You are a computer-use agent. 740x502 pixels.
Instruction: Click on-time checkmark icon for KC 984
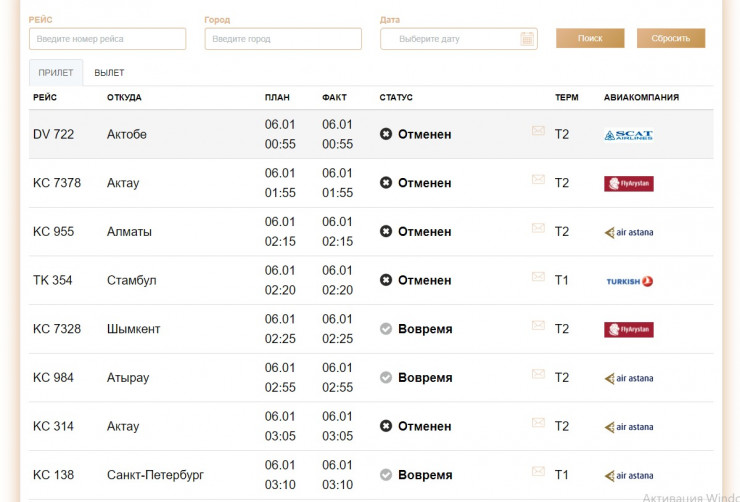click(386, 378)
